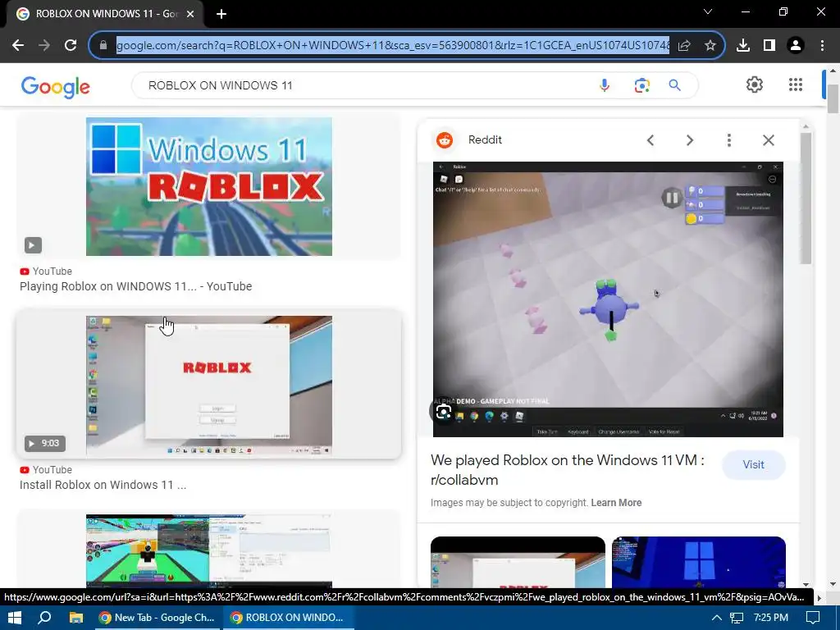Image resolution: width=840 pixels, height=630 pixels.
Task: Click the Playing Roblox on WINDOWS 11 title
Action: (x=135, y=286)
